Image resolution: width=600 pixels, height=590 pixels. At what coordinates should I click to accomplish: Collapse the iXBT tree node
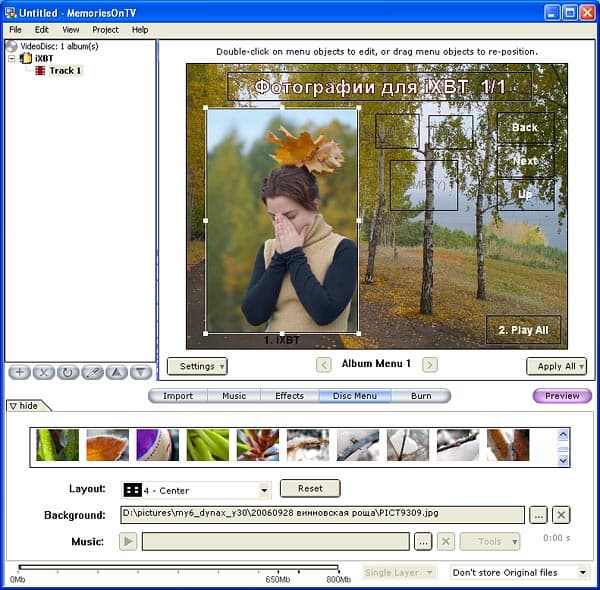tap(12, 59)
